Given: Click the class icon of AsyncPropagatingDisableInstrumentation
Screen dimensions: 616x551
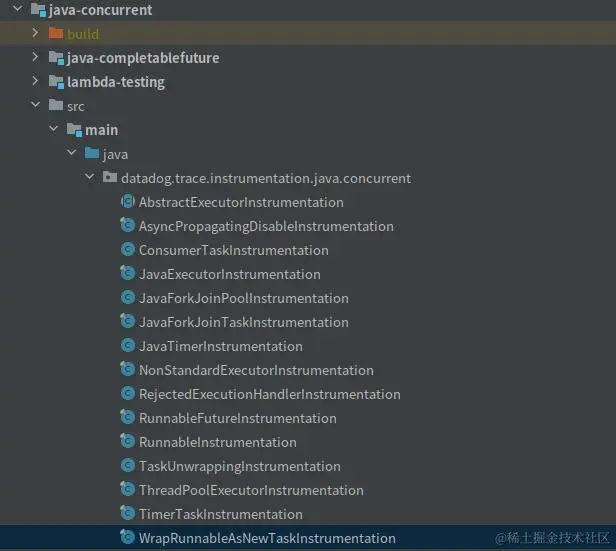Looking at the screenshot, I should click(x=128, y=225).
